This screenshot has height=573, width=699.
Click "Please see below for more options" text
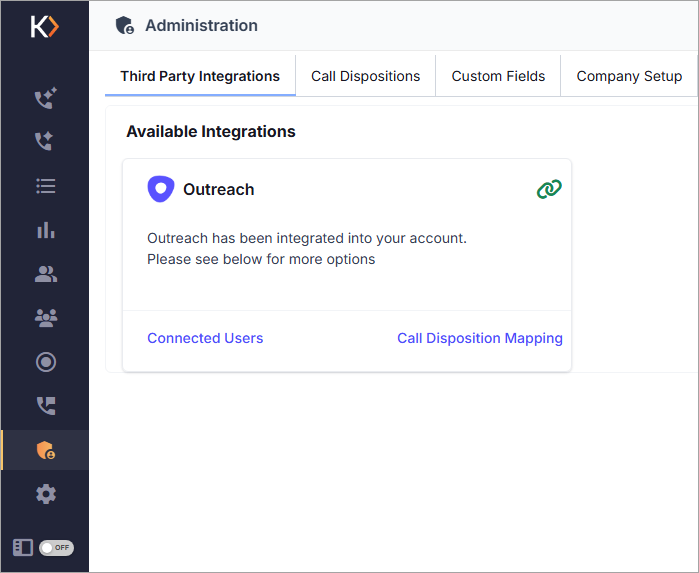pos(261,259)
